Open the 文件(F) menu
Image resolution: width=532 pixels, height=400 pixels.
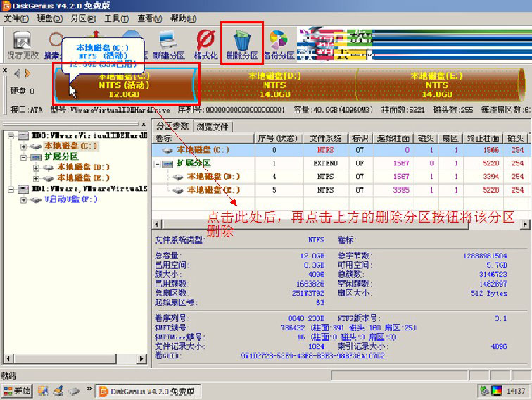point(16,18)
